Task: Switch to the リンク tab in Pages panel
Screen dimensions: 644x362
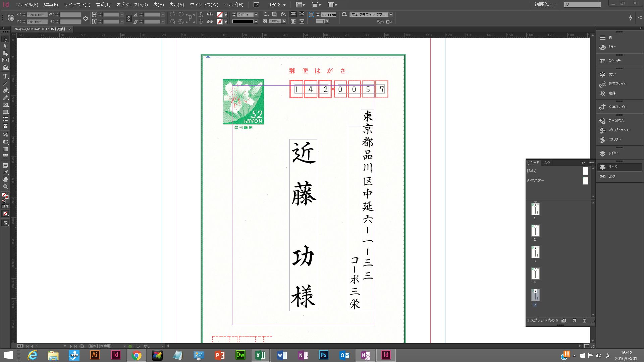Action: click(x=547, y=163)
